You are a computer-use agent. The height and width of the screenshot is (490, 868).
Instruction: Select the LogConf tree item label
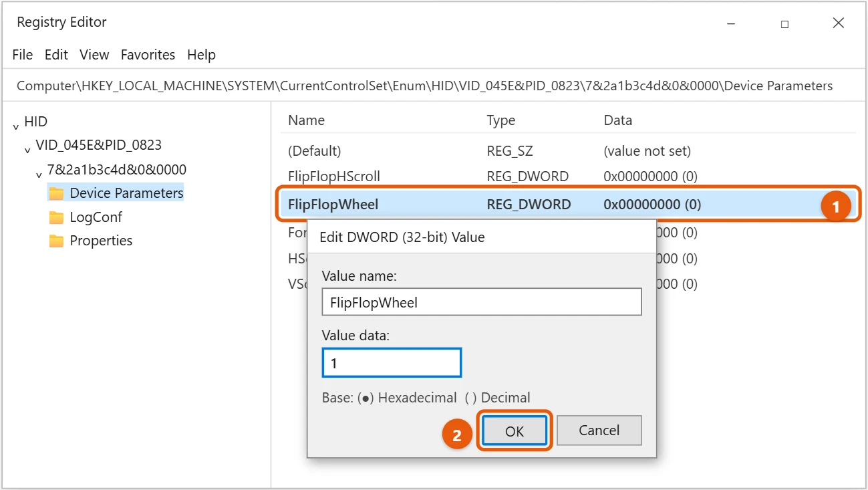pyautogui.click(x=96, y=217)
